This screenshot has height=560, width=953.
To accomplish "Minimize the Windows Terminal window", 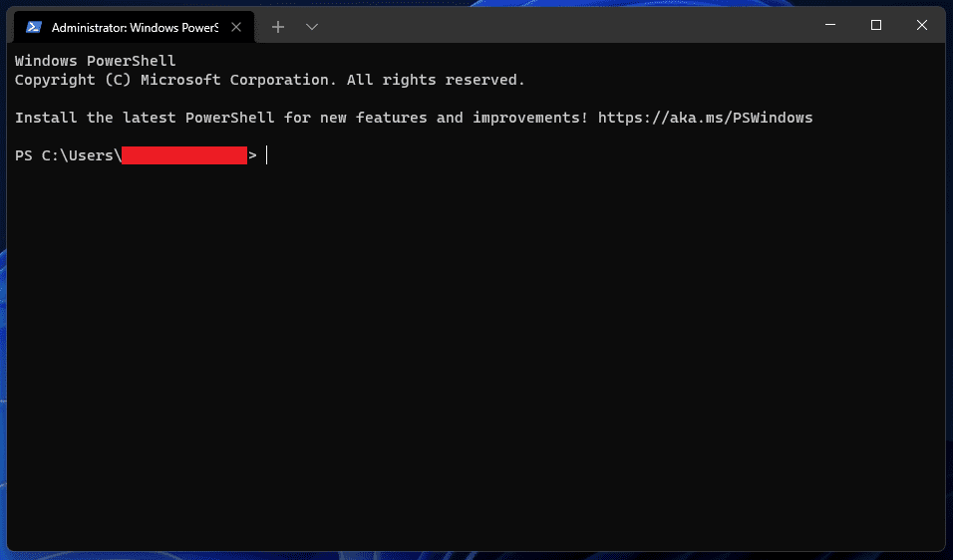I will click(831, 26).
